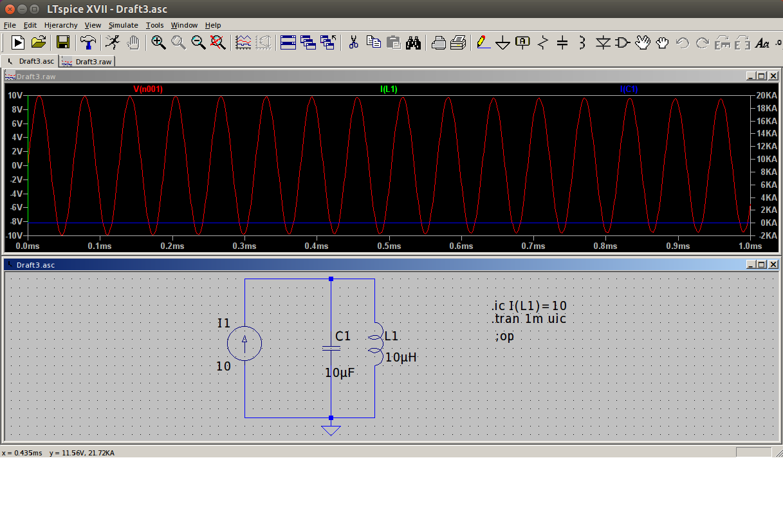Click the V(n001) trace label

click(148, 89)
